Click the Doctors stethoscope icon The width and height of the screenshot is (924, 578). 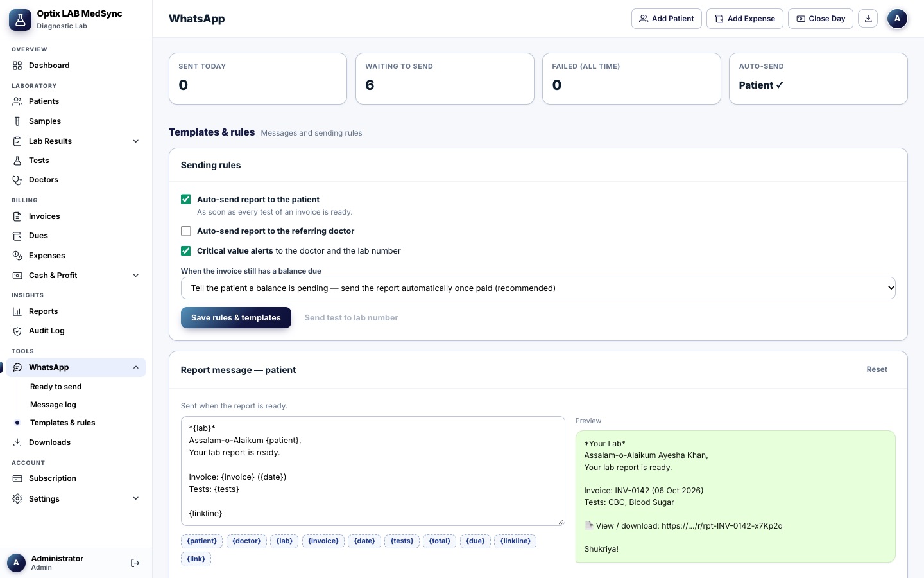[17, 180]
